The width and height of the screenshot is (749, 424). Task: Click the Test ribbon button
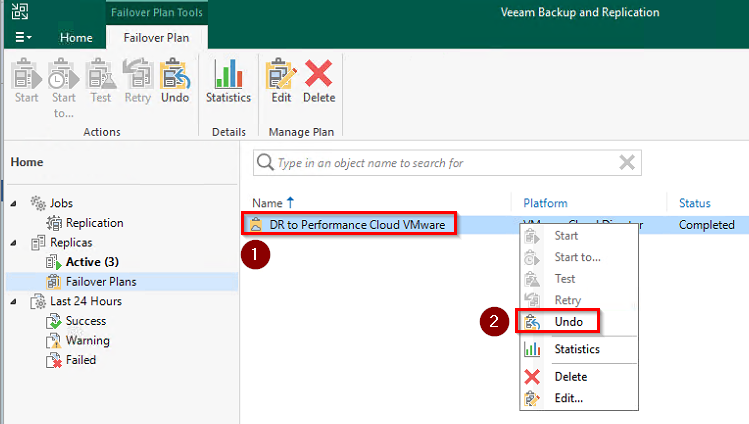[x=101, y=81]
